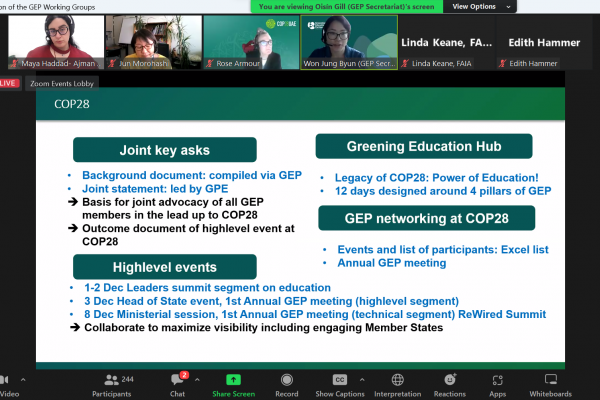
Task: Open Interpretation language options
Action: (x=398, y=384)
